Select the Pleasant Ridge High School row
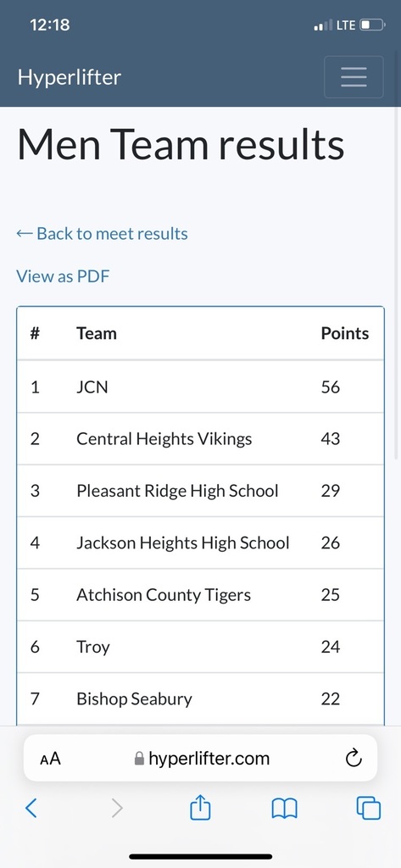The image size is (401, 868). [200, 491]
